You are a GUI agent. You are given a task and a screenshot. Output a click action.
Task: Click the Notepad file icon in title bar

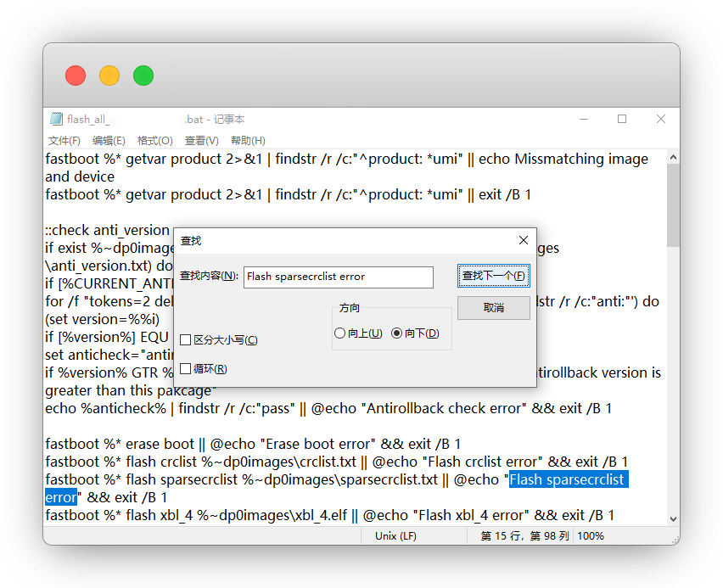[56, 120]
